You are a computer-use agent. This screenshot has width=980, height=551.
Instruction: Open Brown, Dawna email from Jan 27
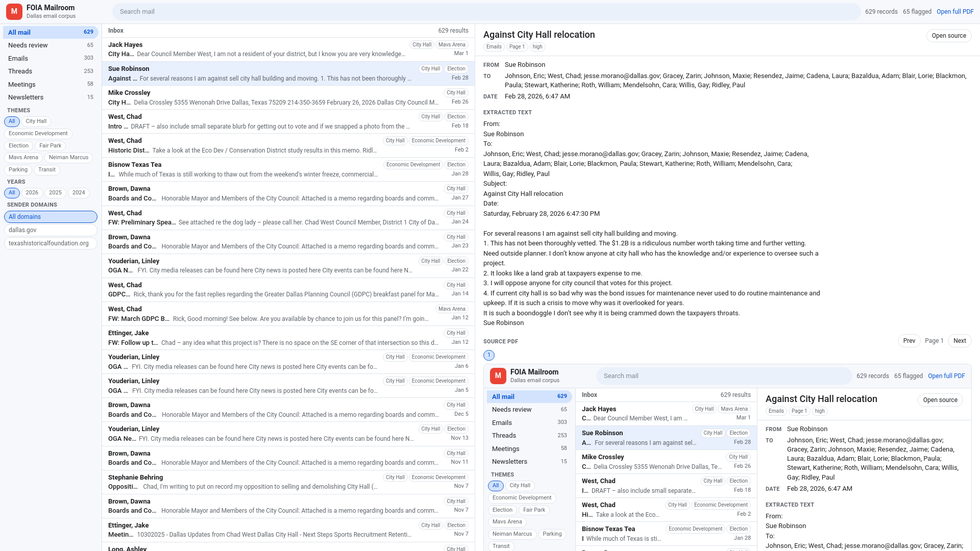288,193
